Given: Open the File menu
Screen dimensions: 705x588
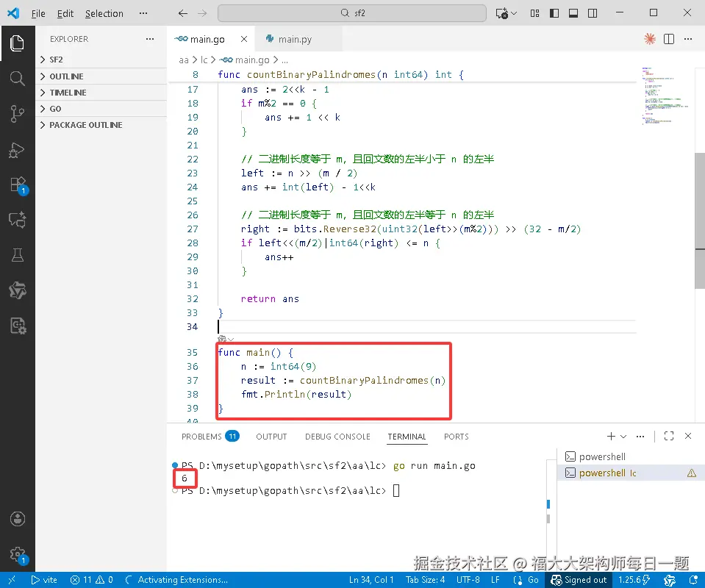Looking at the screenshot, I should [38, 13].
